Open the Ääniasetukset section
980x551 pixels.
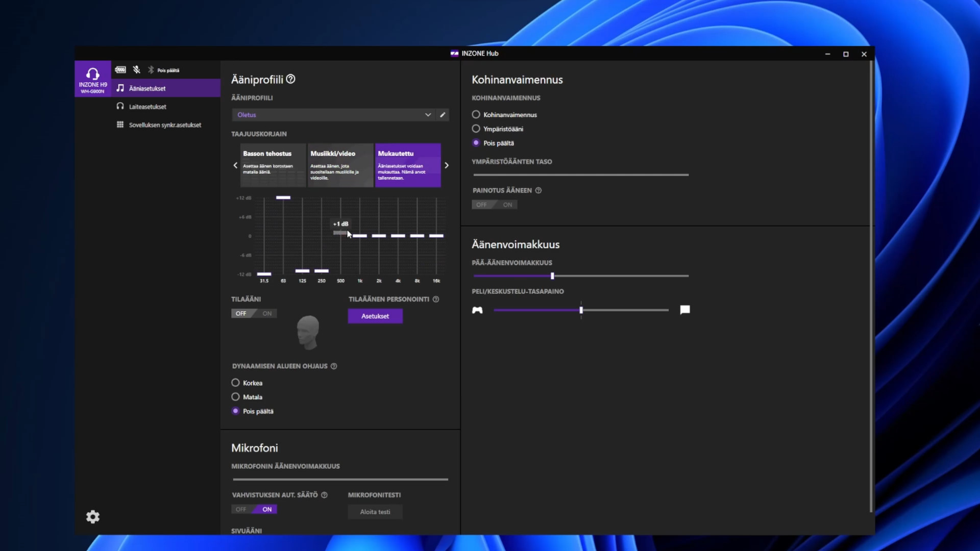(x=166, y=88)
